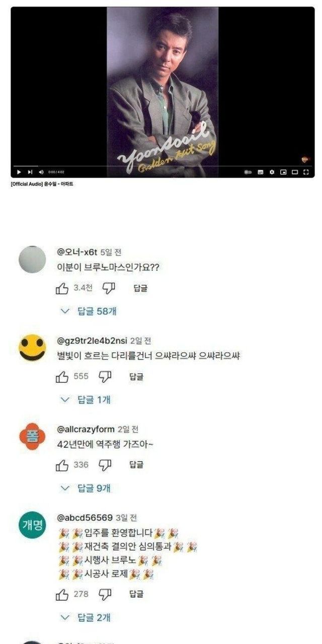Open the player settings gear

click(x=272, y=172)
